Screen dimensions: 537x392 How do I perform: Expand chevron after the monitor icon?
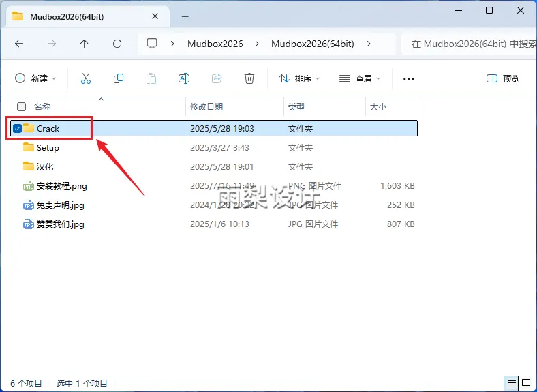click(172, 44)
